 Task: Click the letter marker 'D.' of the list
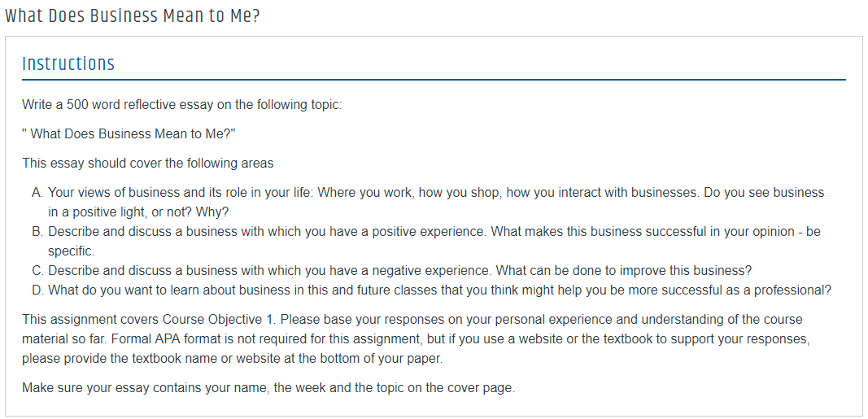(37, 290)
